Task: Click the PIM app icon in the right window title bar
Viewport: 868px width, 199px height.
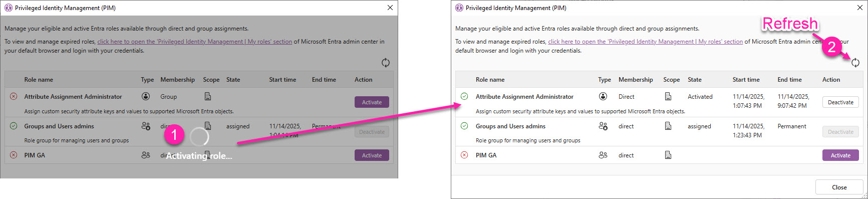Action: [x=459, y=8]
